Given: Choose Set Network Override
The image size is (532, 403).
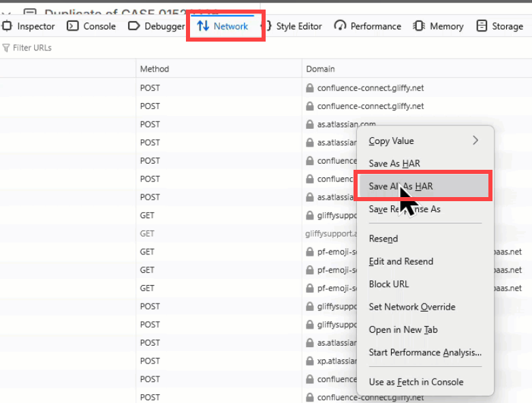Looking at the screenshot, I should click(411, 307).
